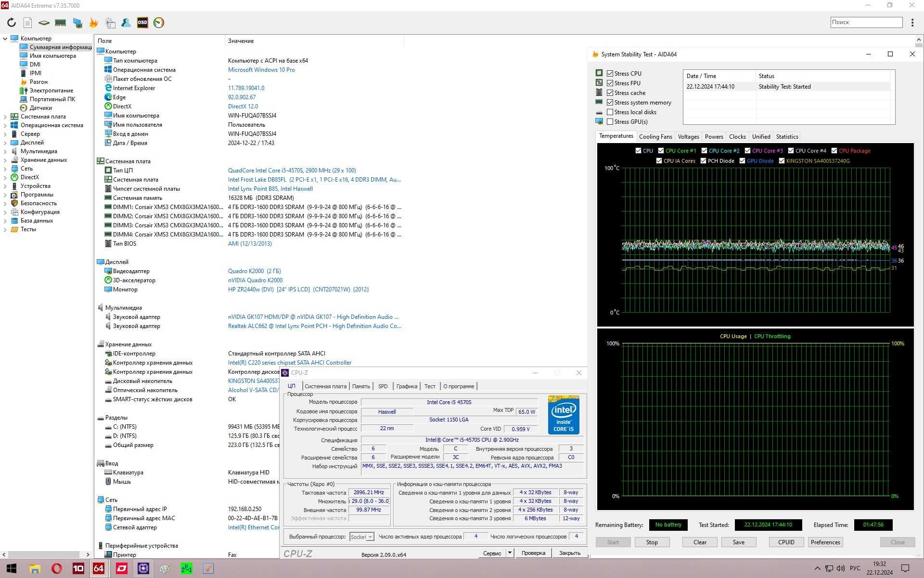
Task: Select Датчики sensor item in tree
Action: pos(41,108)
